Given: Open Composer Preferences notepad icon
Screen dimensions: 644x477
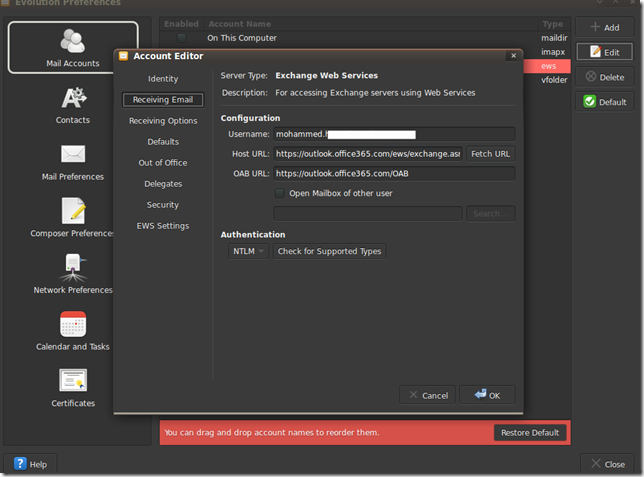Looking at the screenshot, I should pyautogui.click(x=73, y=210).
